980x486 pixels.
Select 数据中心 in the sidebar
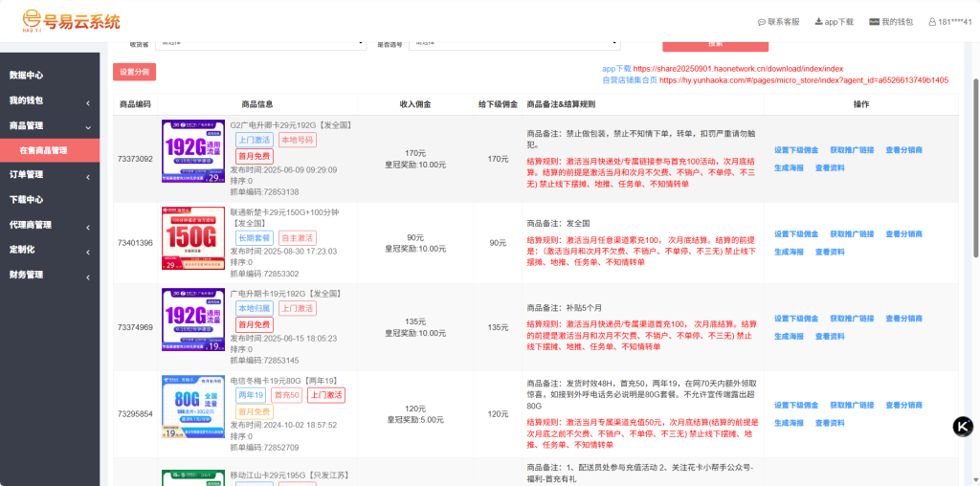coord(27,76)
